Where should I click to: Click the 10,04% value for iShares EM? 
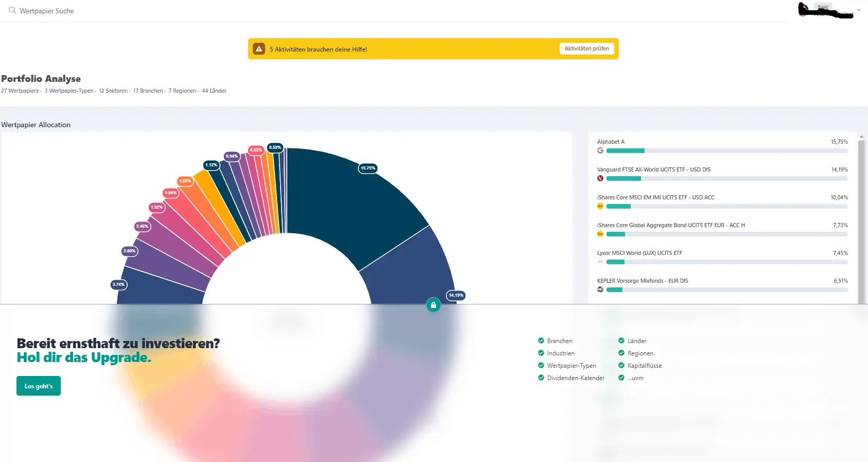tap(839, 197)
